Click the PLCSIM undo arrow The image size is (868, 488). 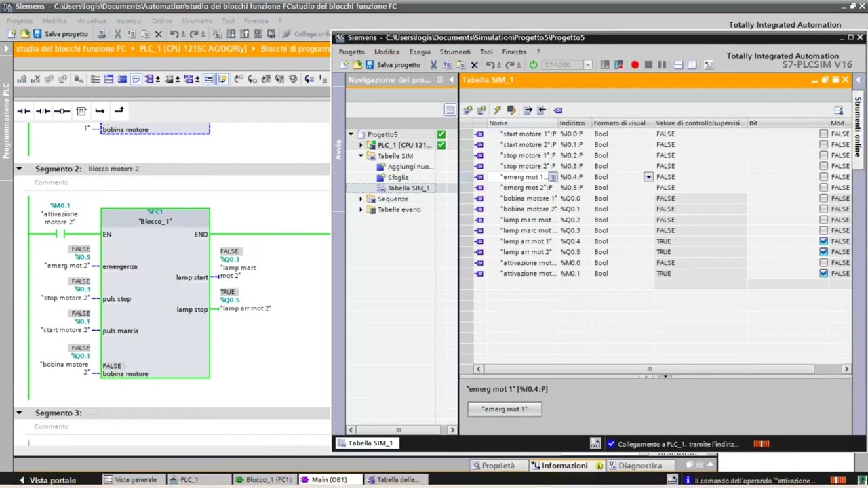(489, 65)
